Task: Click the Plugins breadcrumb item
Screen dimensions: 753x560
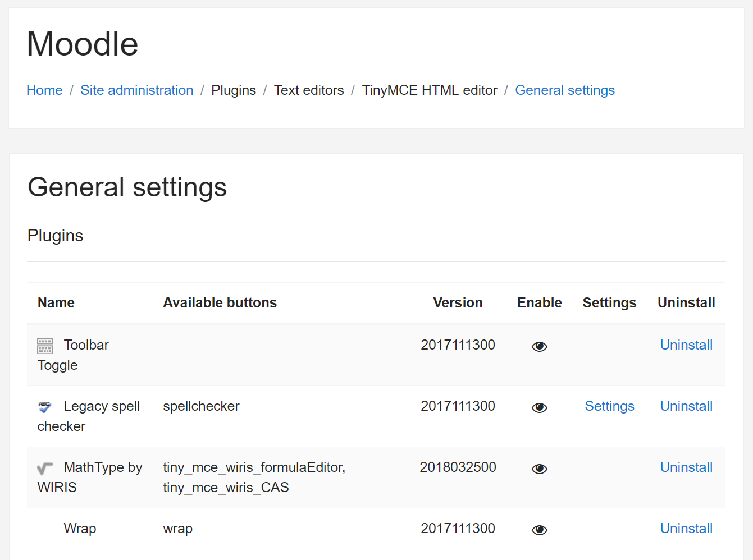Action: point(234,90)
